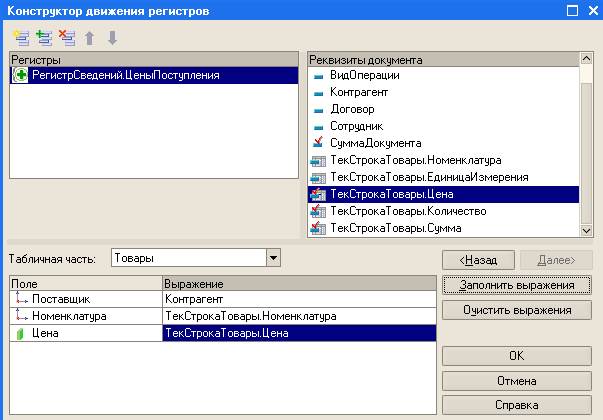Image resolution: width=603 pixels, height=420 pixels.
Task: Open the Табличная часть dropdown arrow
Action: (x=273, y=259)
